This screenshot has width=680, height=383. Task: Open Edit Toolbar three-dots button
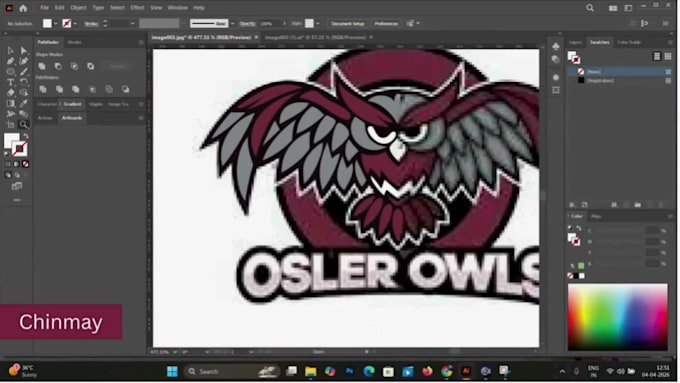17,200
